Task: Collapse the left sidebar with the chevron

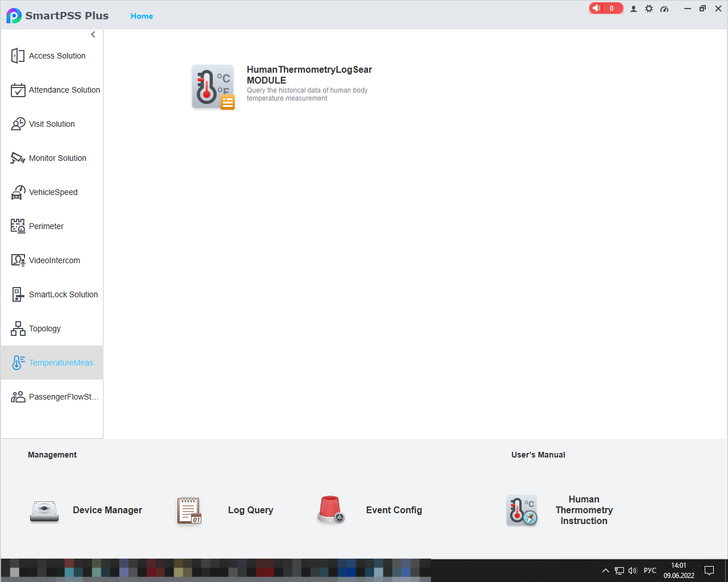Action: pyautogui.click(x=93, y=35)
